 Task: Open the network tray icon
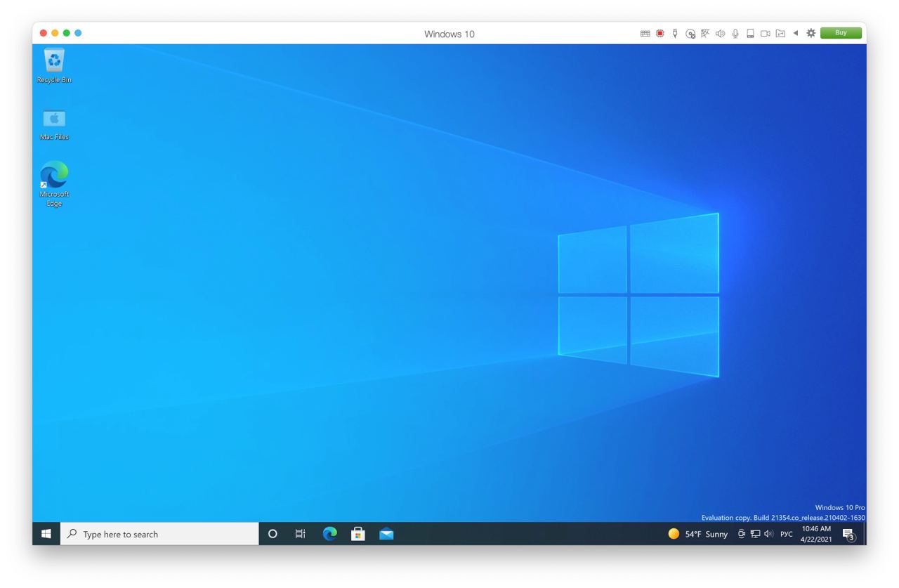pyautogui.click(x=755, y=534)
